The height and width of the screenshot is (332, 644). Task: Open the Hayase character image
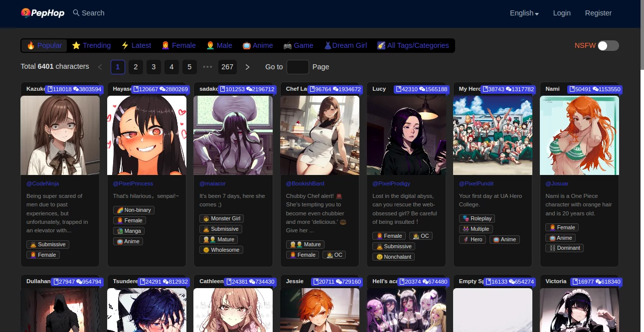(x=147, y=135)
